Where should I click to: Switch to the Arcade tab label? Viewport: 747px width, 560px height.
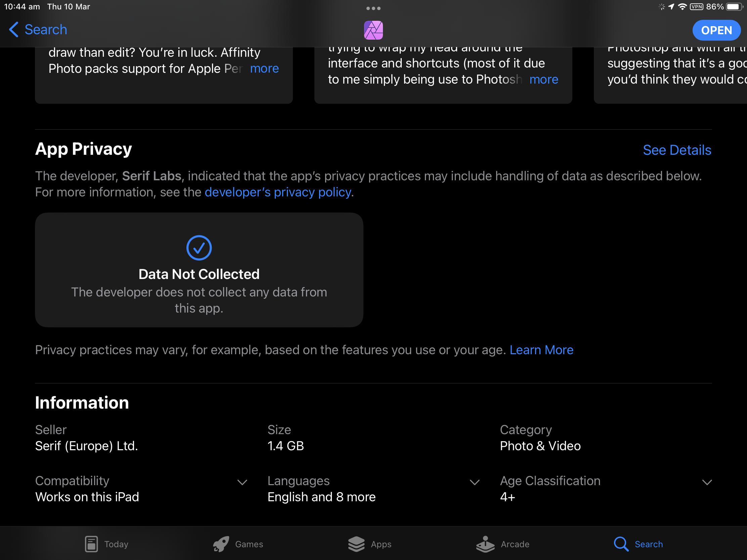[515, 544]
